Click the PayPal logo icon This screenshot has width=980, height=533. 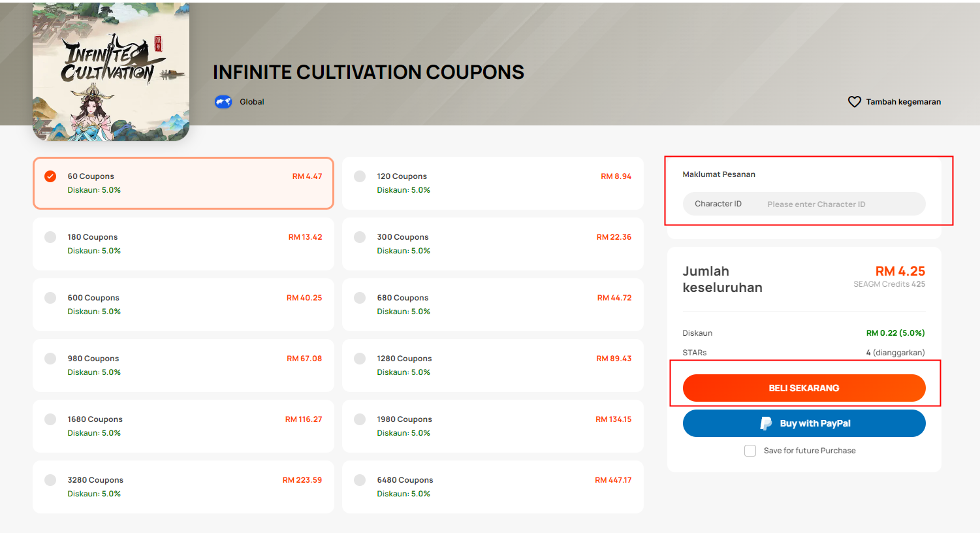click(766, 423)
